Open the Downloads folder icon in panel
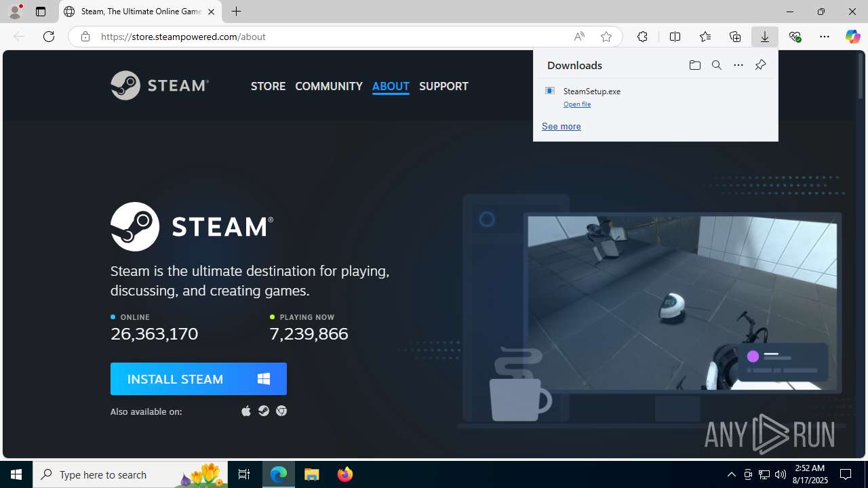 (694, 65)
